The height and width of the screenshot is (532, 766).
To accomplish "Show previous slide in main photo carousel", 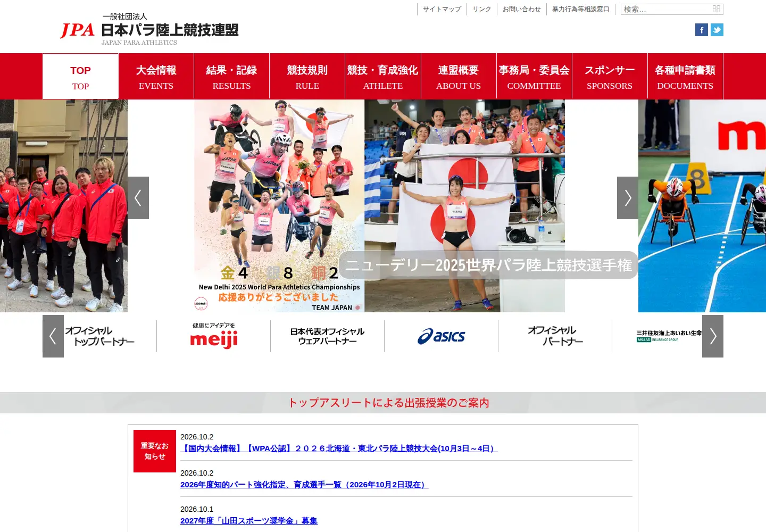I will pos(138,198).
